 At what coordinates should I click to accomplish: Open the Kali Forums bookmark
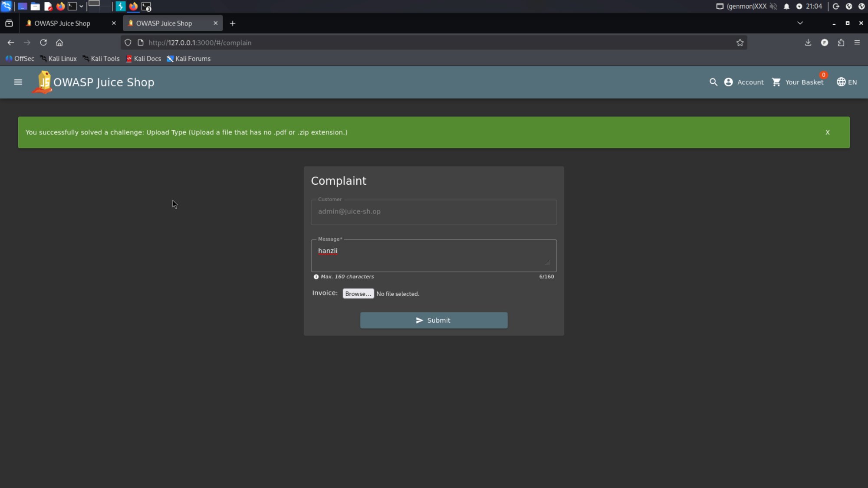point(188,59)
